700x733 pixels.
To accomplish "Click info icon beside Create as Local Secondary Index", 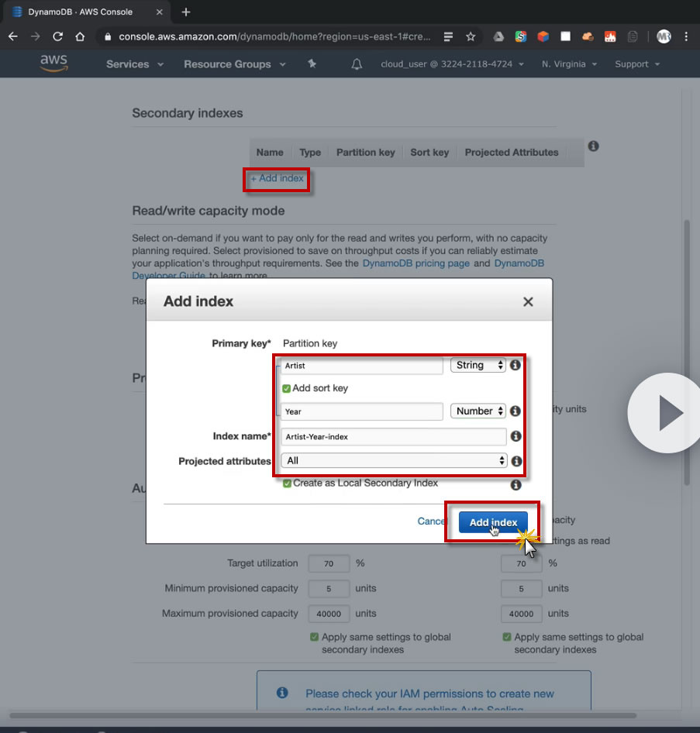I will pyautogui.click(x=516, y=485).
